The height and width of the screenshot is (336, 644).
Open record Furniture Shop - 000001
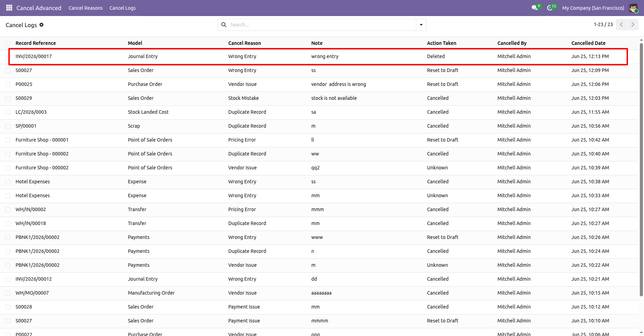pos(42,140)
